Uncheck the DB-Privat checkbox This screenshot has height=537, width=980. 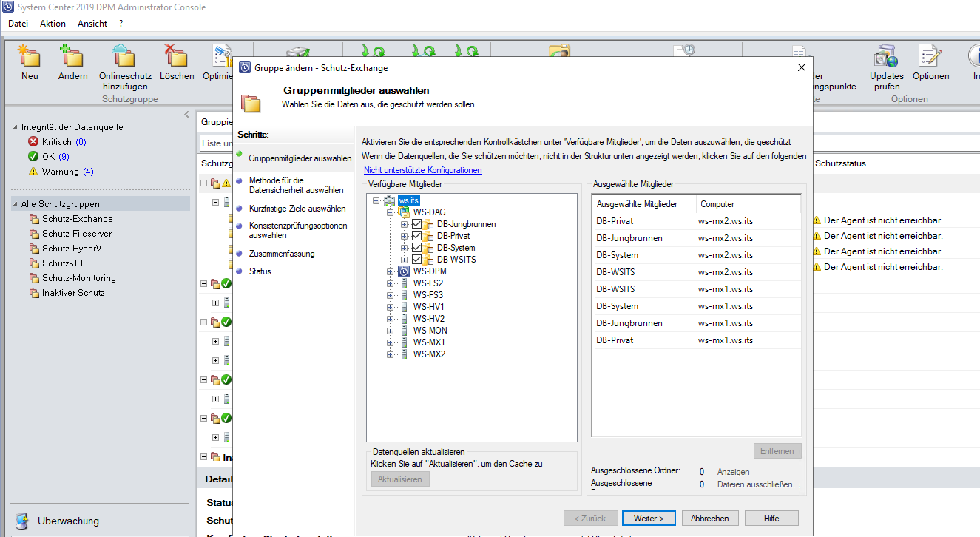tap(416, 236)
